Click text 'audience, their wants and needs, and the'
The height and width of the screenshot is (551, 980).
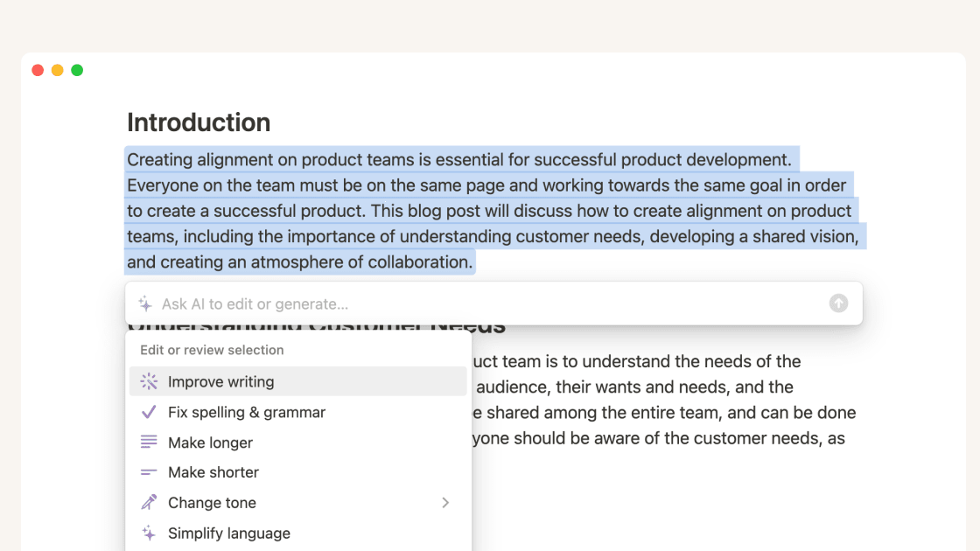coord(635,387)
